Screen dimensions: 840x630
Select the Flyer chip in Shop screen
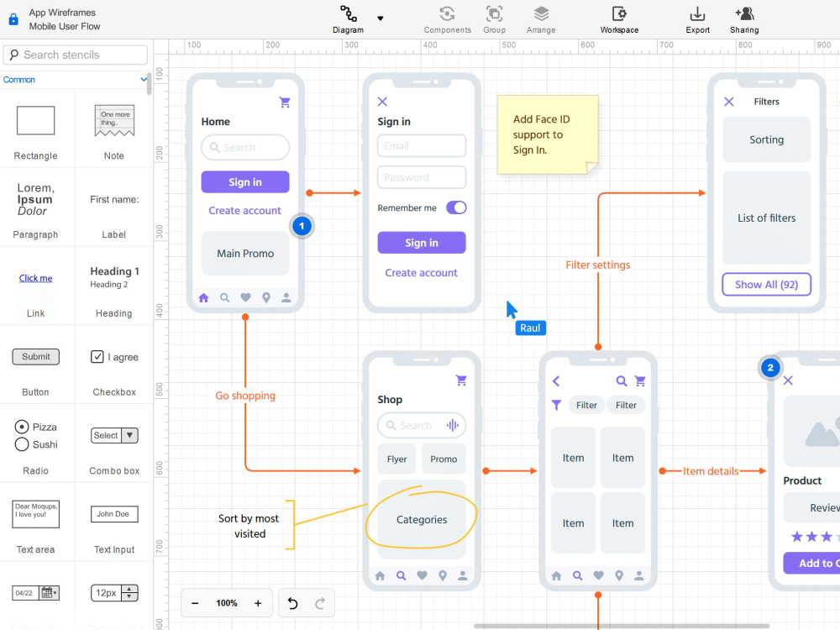point(397,459)
